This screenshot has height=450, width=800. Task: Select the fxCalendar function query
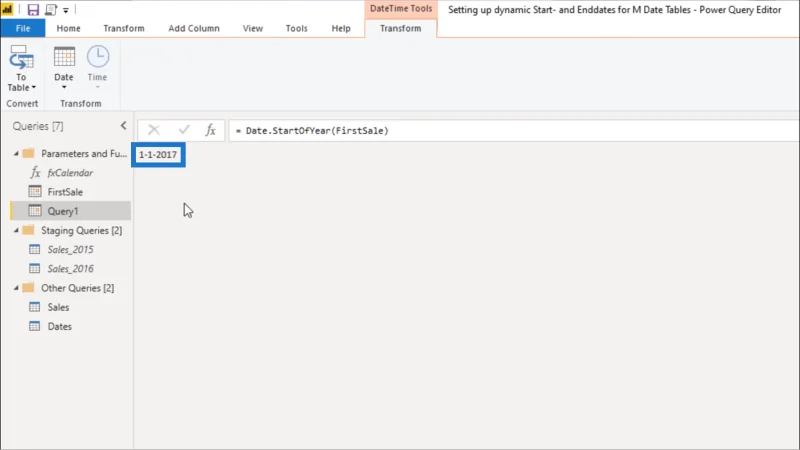tap(70, 173)
